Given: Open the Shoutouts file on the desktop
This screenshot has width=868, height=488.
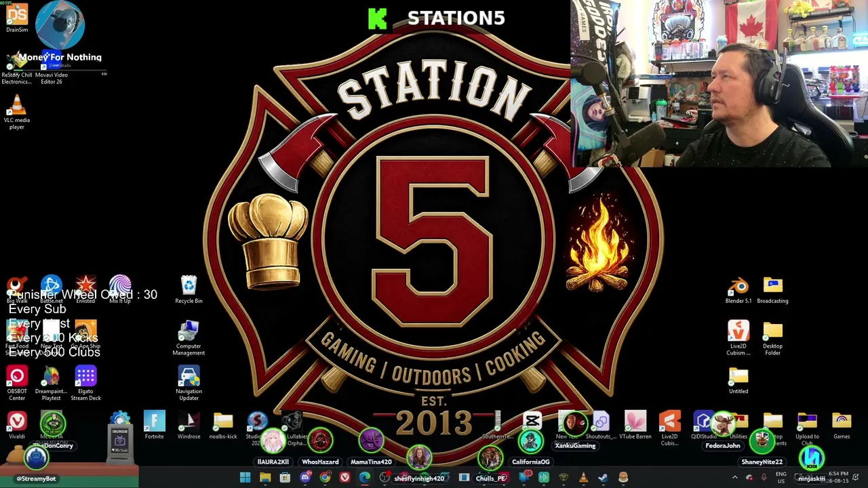Looking at the screenshot, I should (601, 426).
